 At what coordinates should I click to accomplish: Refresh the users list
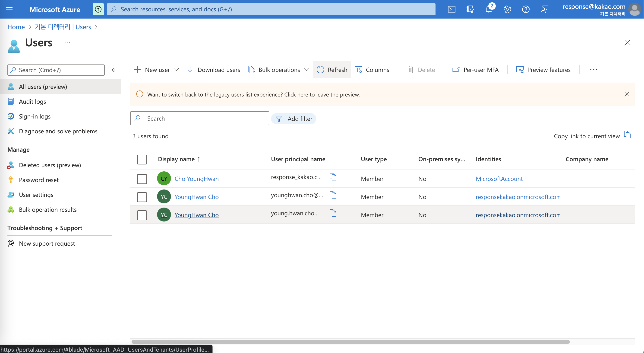(332, 70)
